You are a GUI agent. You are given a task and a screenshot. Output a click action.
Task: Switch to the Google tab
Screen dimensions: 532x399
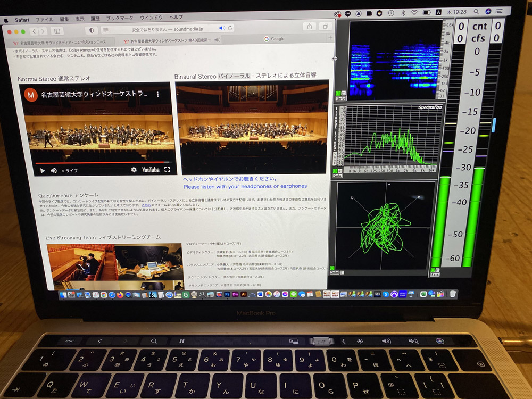(x=274, y=39)
